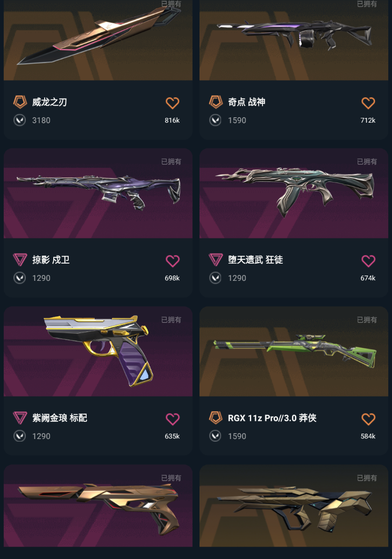Toggle favorite heart on 奇点 战神
This screenshot has width=392, height=559.
click(368, 103)
